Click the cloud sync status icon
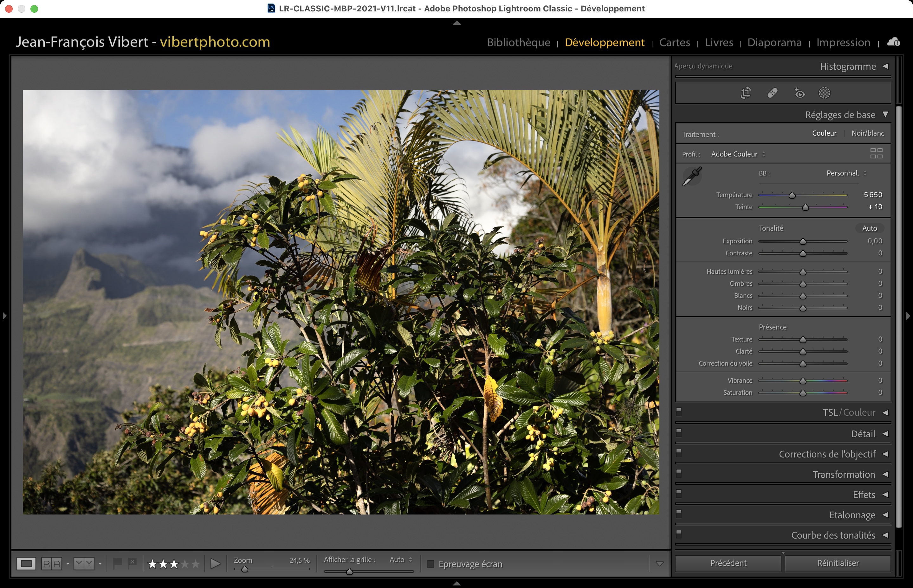Screen dimensions: 913x588 (x=894, y=42)
